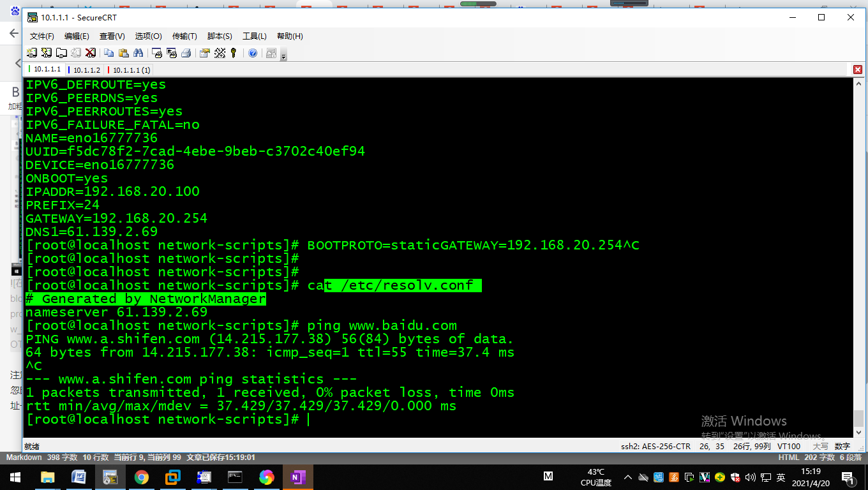
Task: Click the blue Help question icon
Action: pos(253,53)
